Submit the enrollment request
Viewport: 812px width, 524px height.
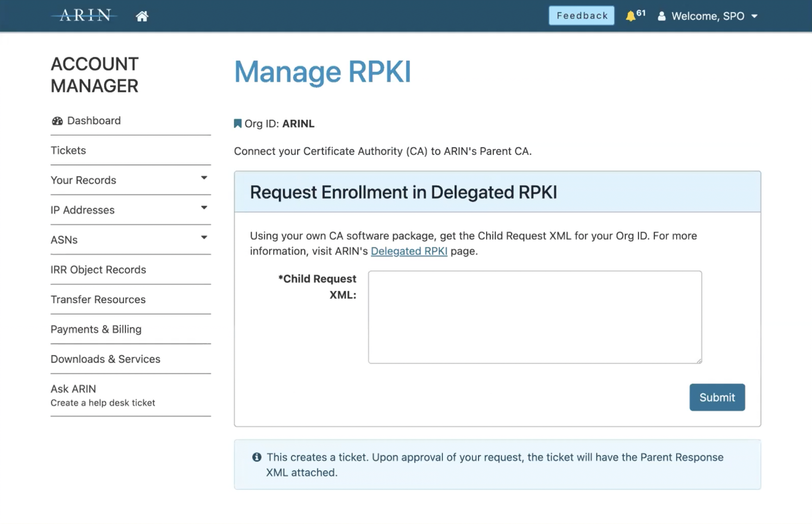click(717, 397)
